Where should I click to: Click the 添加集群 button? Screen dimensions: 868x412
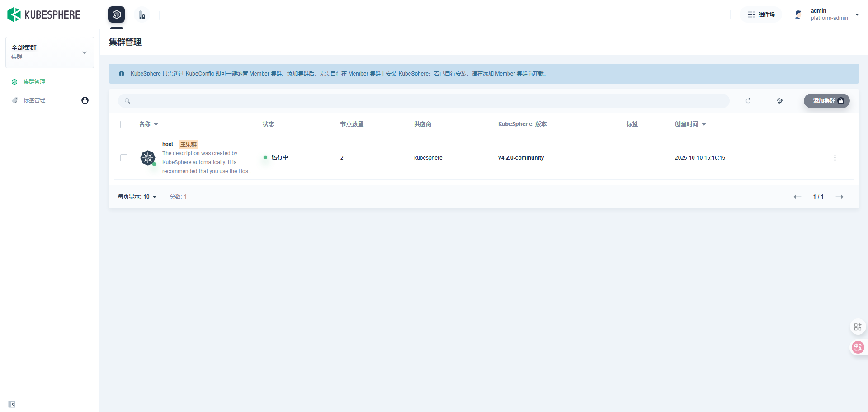827,101
